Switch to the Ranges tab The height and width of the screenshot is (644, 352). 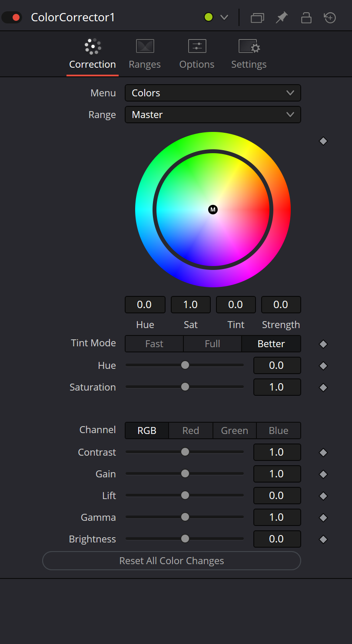coord(145,55)
